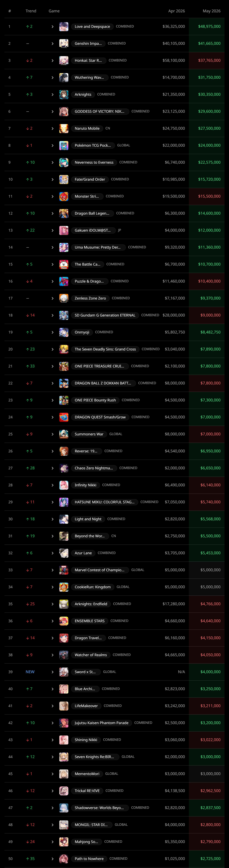
Task: Click the NEW trend badge for Sword x Staff
Action: [30, 672]
